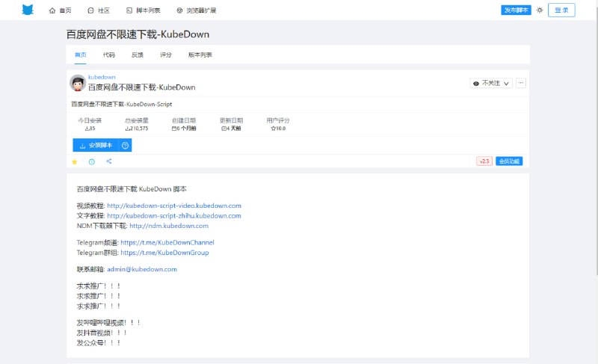Open the 版本列表 tab

point(200,55)
